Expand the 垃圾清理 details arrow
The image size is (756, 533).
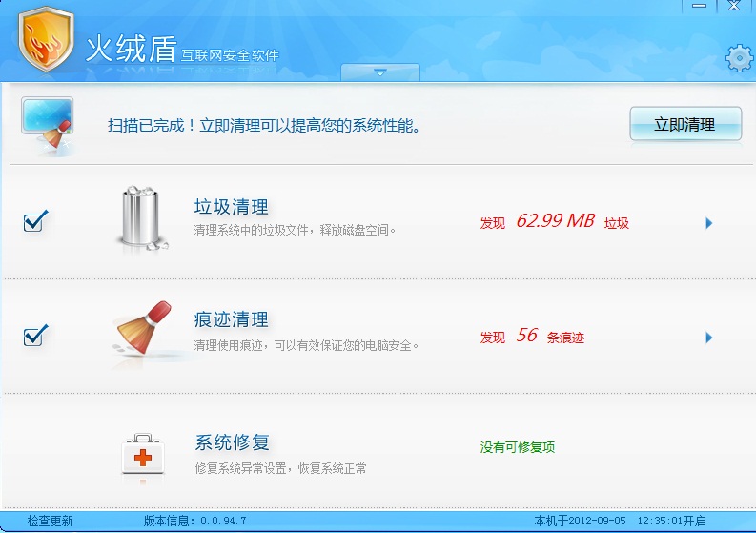(708, 223)
